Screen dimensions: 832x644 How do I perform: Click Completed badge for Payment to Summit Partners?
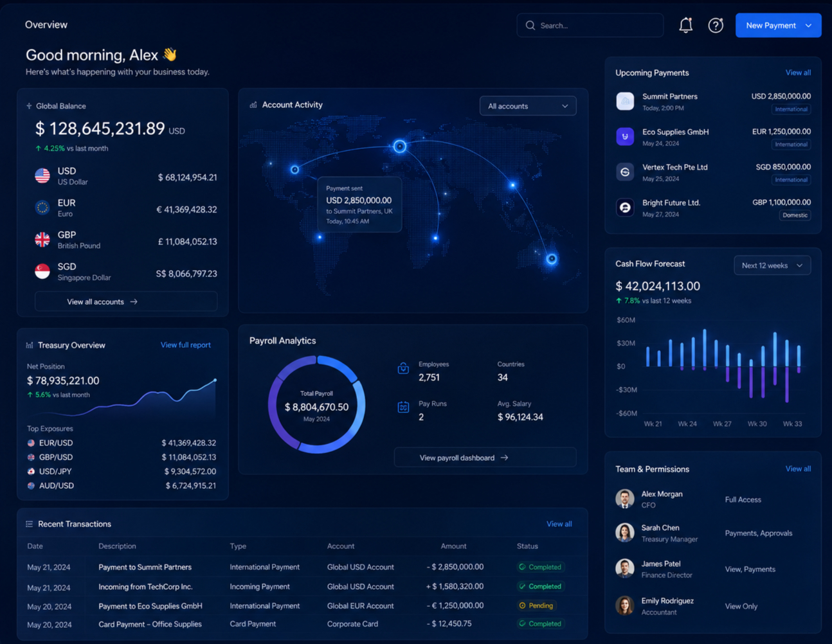pos(540,567)
